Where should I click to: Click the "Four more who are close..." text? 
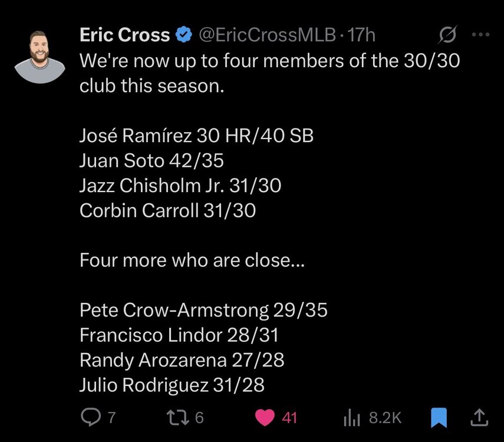coord(192,260)
